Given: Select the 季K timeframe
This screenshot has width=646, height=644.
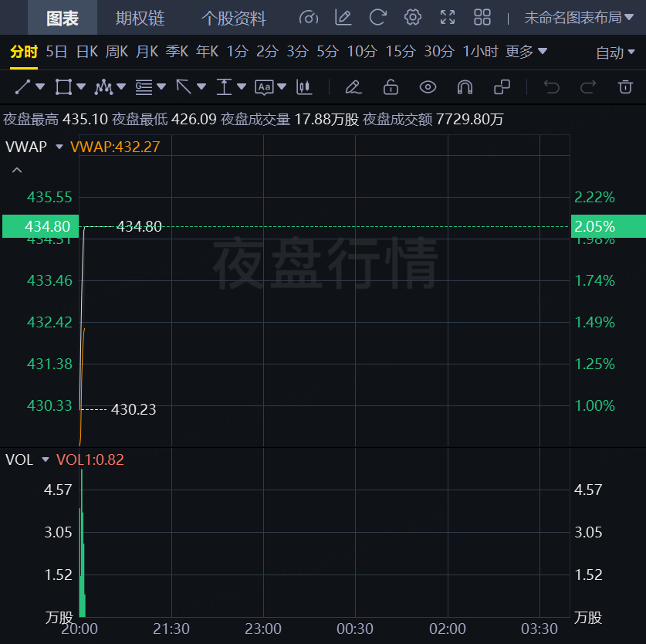Looking at the screenshot, I should (178, 52).
